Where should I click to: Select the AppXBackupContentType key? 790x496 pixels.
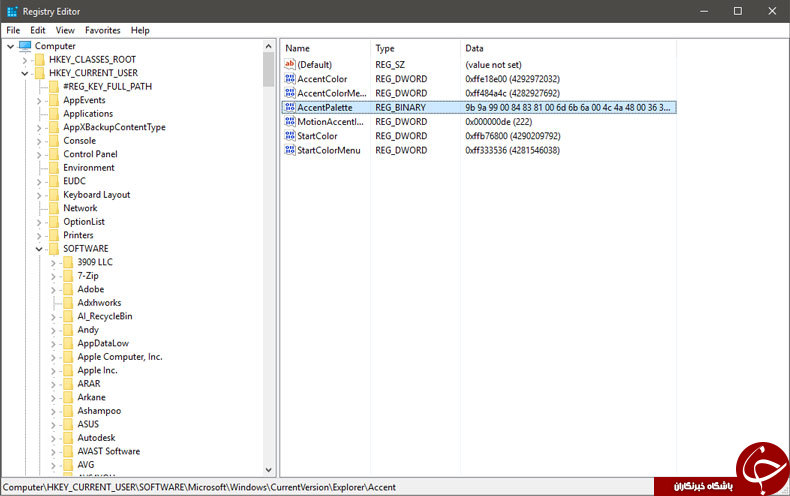pos(114,127)
